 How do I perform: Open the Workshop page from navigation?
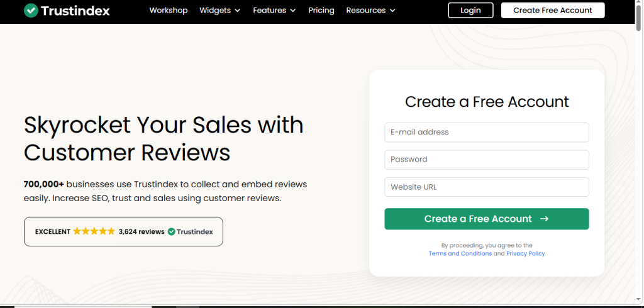click(x=168, y=10)
